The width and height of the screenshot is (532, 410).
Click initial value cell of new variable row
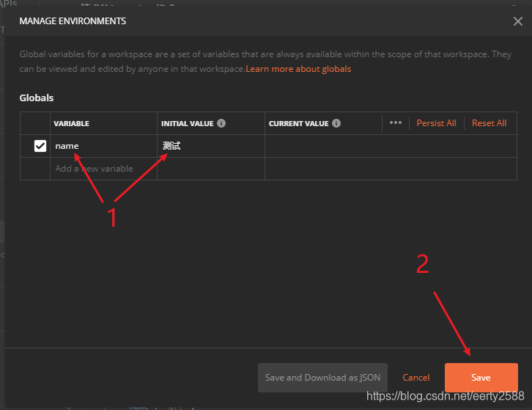coord(211,169)
